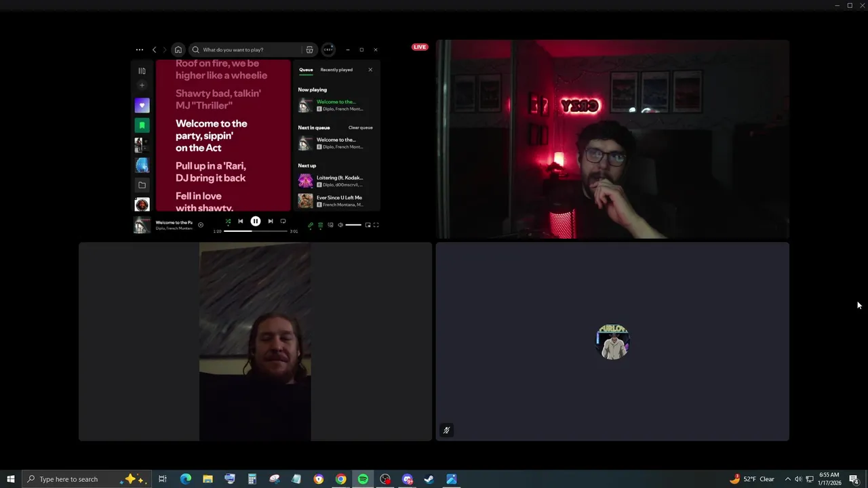
Task: Open the Liked Songs heart playlist
Action: [142, 105]
